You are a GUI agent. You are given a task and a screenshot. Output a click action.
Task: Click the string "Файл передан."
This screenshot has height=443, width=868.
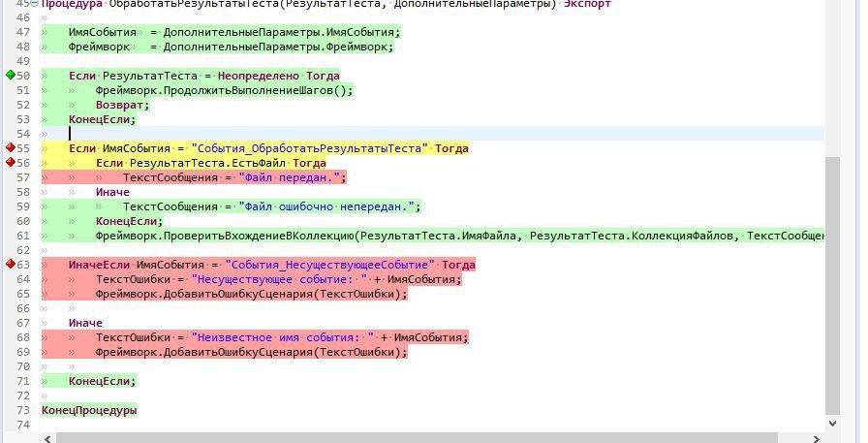[x=289, y=177]
